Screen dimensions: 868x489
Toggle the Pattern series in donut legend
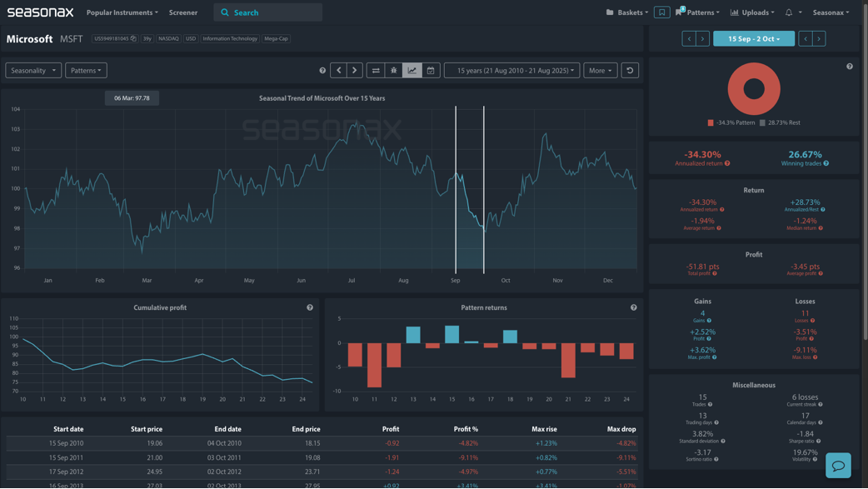point(731,123)
